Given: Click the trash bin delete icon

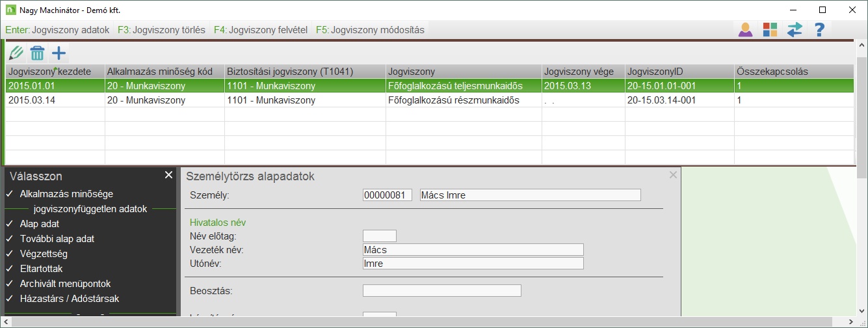Looking at the screenshot, I should pyautogui.click(x=38, y=53).
